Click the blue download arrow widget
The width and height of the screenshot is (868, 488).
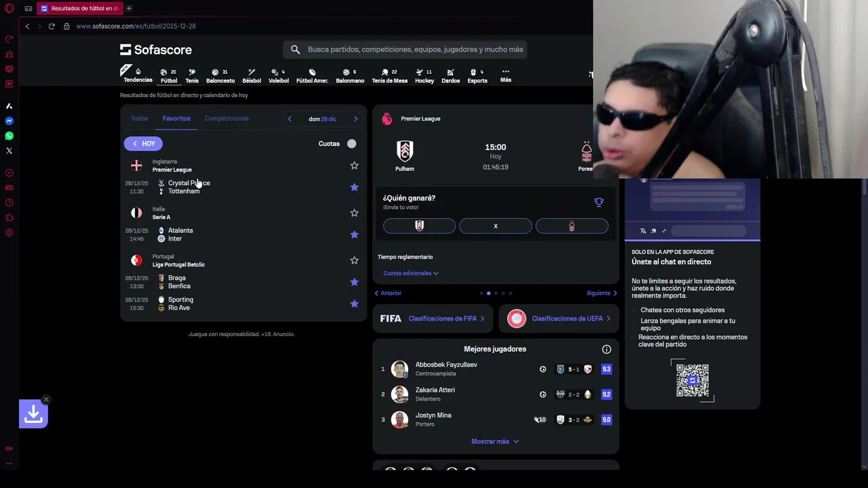point(33,414)
